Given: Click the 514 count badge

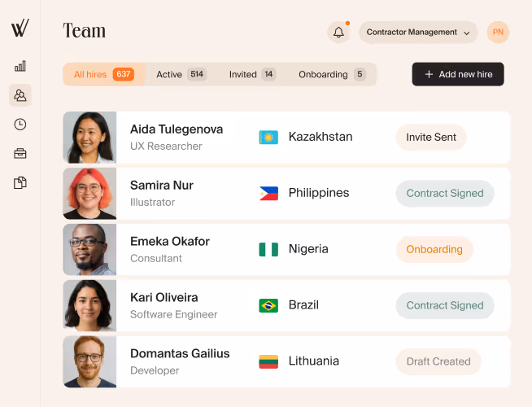Looking at the screenshot, I should pyautogui.click(x=197, y=74).
